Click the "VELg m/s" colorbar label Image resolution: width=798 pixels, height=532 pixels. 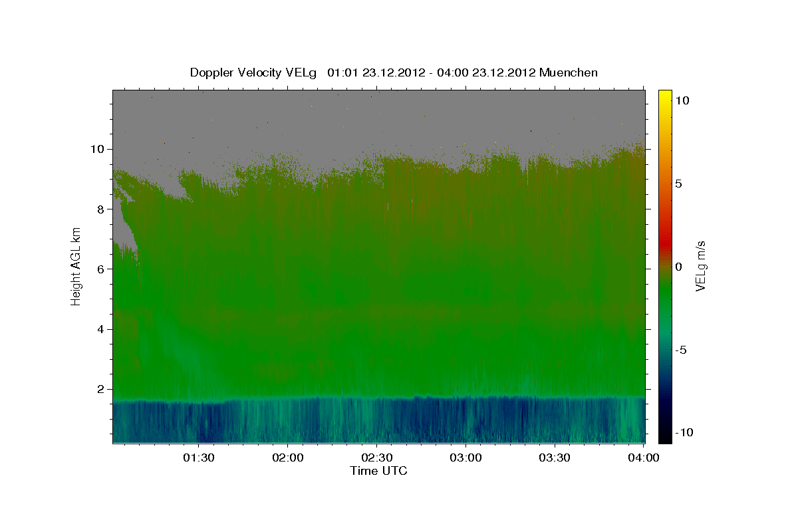[700, 266]
